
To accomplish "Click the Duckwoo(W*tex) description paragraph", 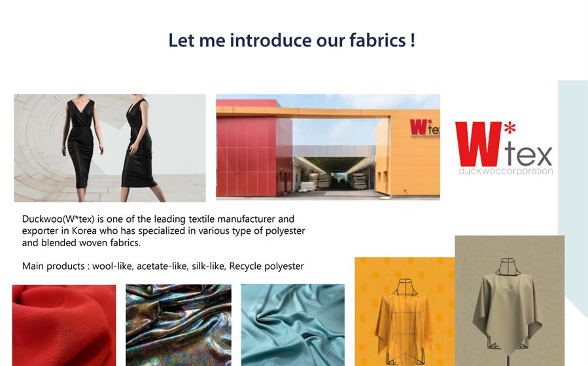I will 164,230.
